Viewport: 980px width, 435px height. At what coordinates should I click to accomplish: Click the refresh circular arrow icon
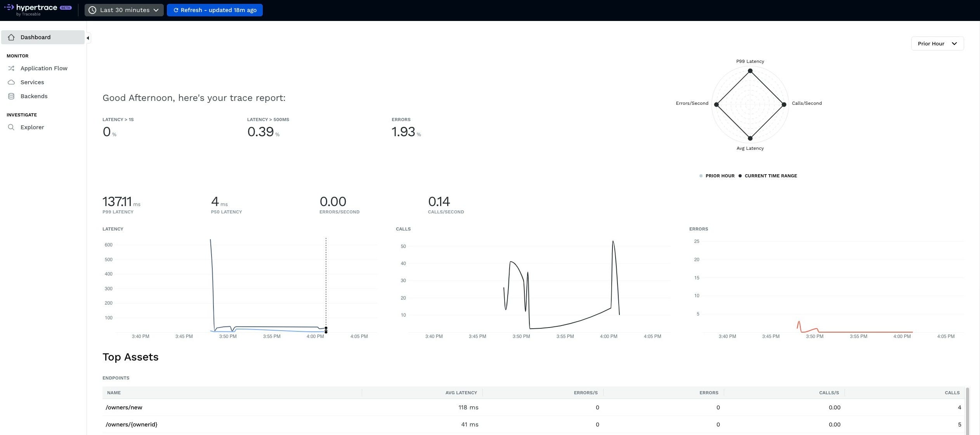click(x=176, y=10)
